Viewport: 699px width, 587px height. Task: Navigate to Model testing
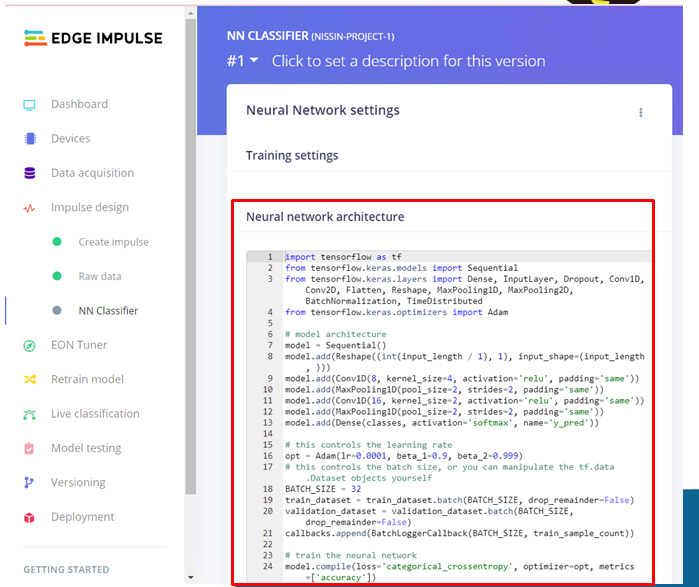[86, 448]
